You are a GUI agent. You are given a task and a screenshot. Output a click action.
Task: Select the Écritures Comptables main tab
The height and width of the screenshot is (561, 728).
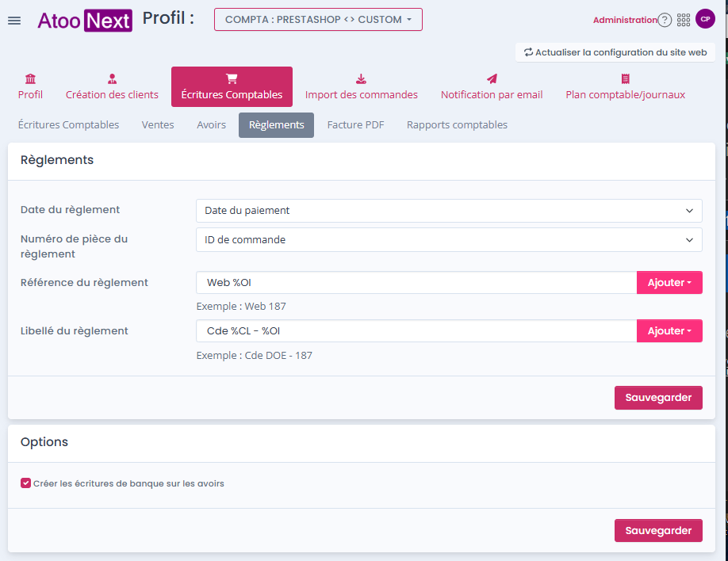pos(232,87)
